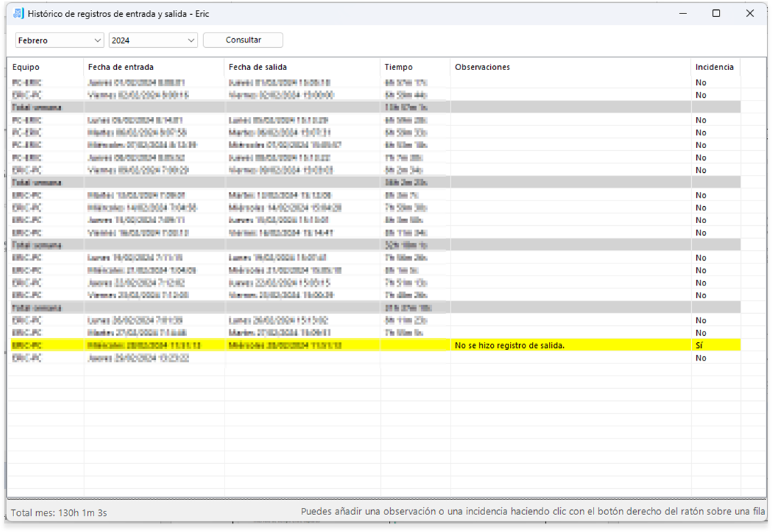Click 'No se hizo registro de salida' cell
This screenshot has width=772, height=532.
pos(509,345)
